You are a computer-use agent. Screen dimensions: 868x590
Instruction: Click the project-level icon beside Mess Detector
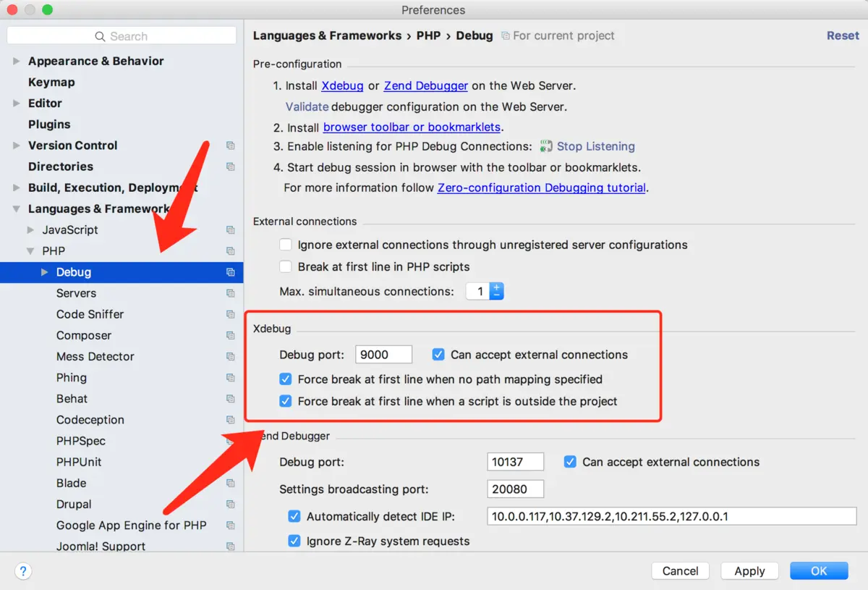click(230, 357)
